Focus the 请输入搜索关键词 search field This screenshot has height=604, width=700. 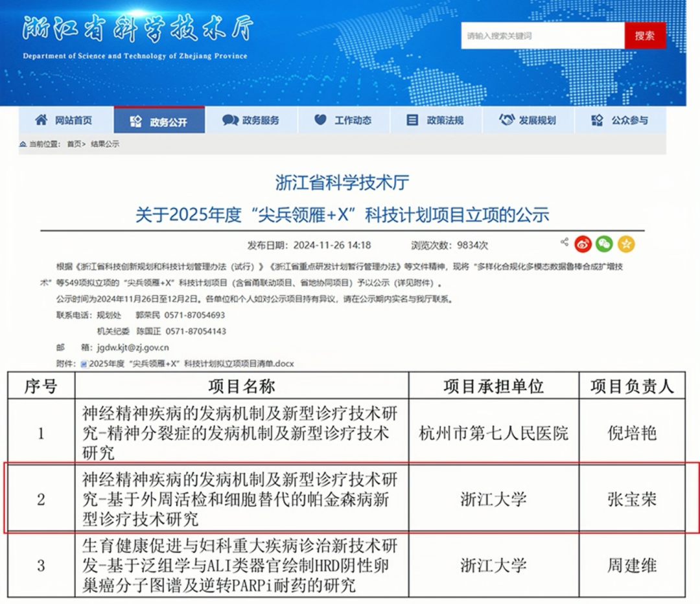543,36
